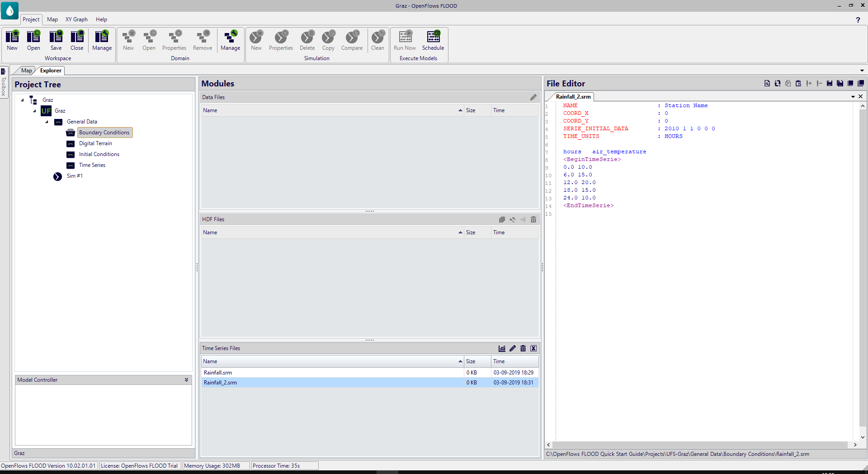
Task: Click the grid icon in HDF Files header
Action: point(502,219)
